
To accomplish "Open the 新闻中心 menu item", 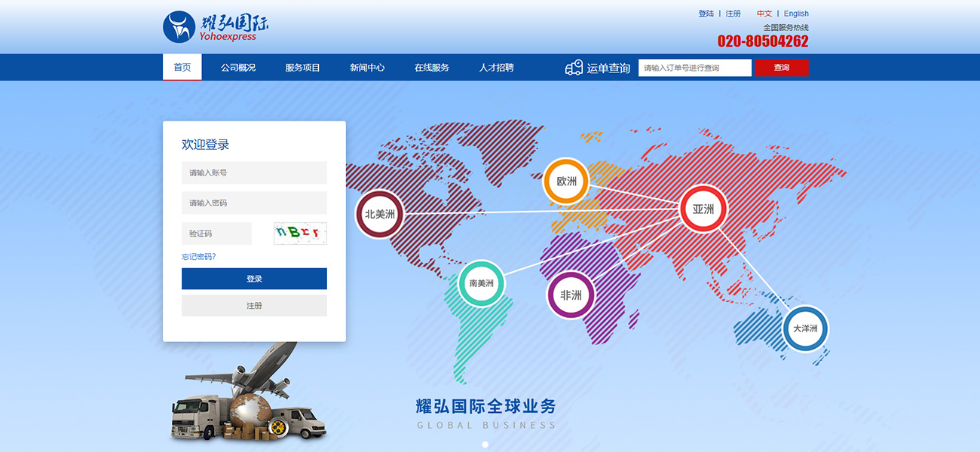I will (367, 68).
